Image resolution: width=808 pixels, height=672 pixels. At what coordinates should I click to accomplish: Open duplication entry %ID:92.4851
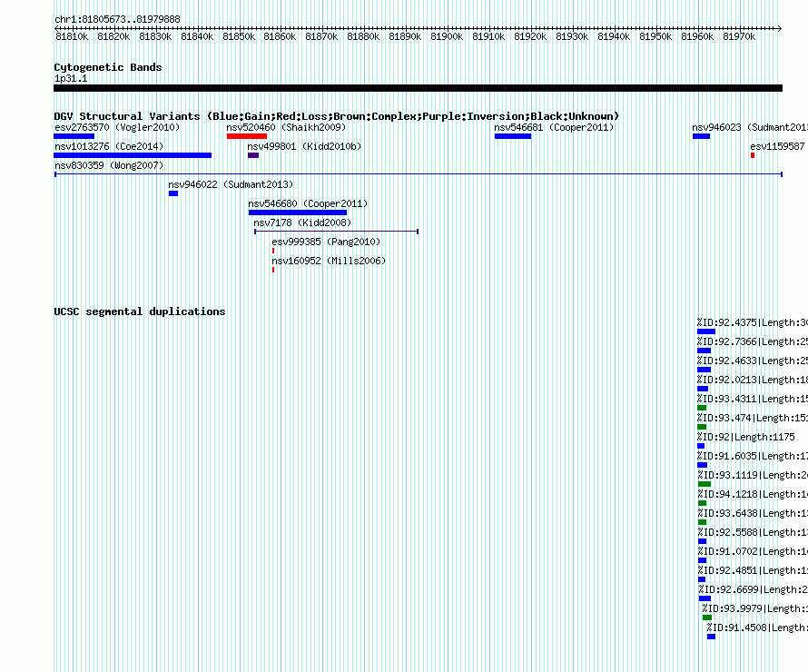pos(753,570)
